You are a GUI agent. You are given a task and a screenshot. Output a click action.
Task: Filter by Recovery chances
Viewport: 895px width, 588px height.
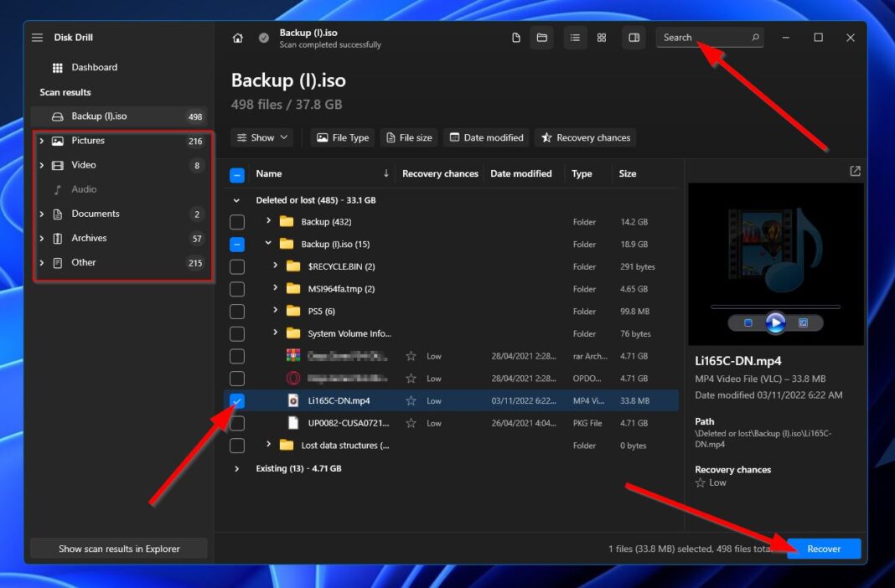(x=586, y=137)
